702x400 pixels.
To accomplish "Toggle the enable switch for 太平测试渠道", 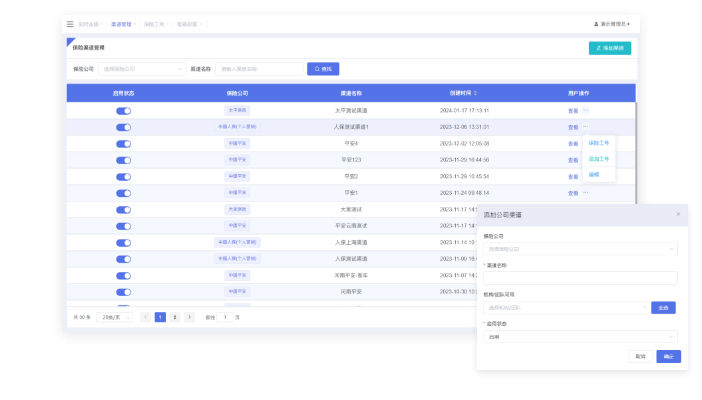I will click(x=123, y=110).
